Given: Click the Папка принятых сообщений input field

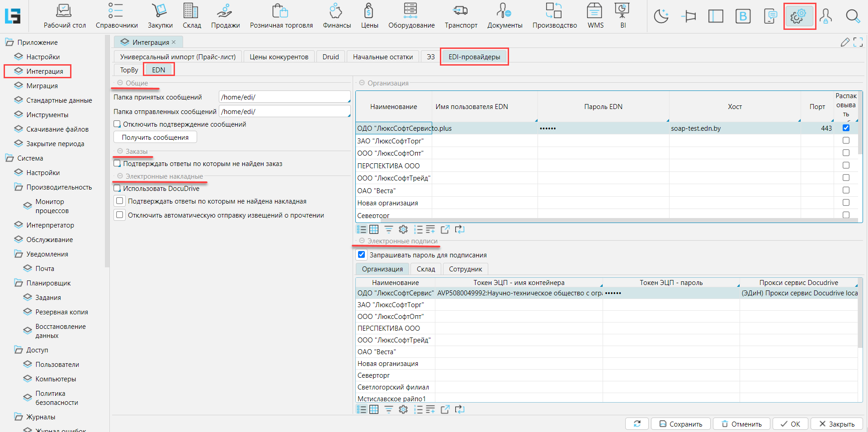Looking at the screenshot, I should (x=284, y=97).
